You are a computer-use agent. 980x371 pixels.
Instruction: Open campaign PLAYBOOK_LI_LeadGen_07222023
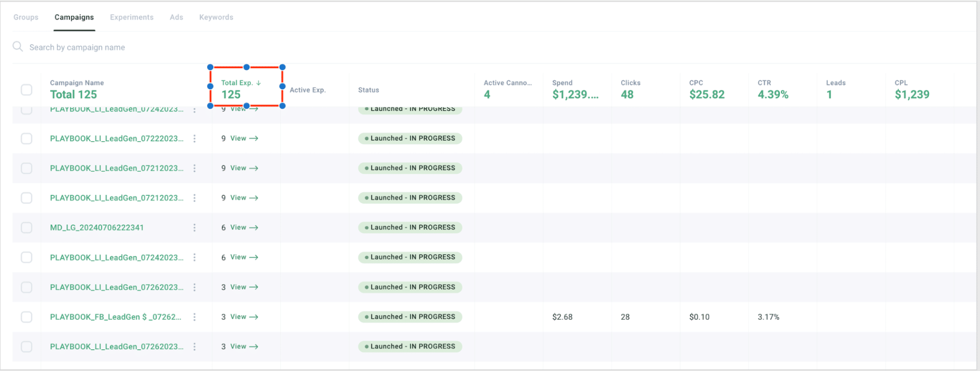(x=117, y=139)
